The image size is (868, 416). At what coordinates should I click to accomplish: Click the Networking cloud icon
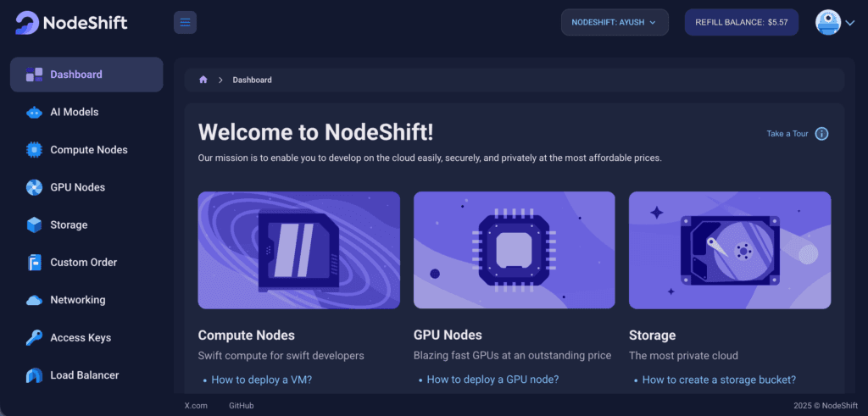(x=34, y=300)
